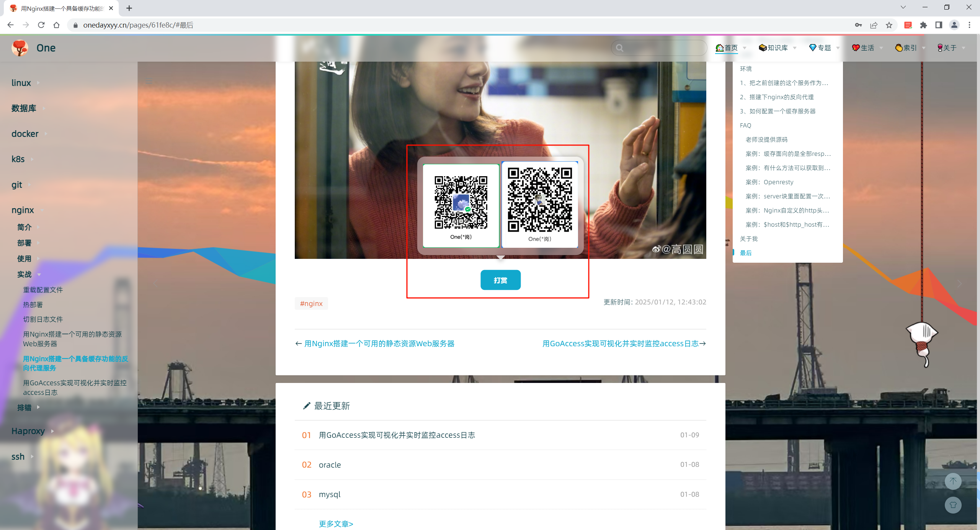Bookmark this page with the star icon

click(889, 25)
